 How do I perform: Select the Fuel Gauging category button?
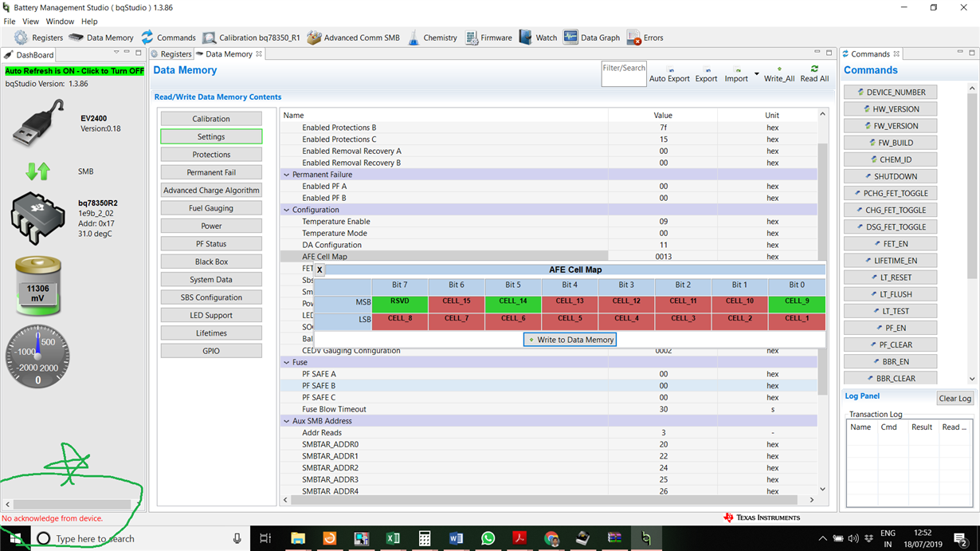[x=211, y=208]
